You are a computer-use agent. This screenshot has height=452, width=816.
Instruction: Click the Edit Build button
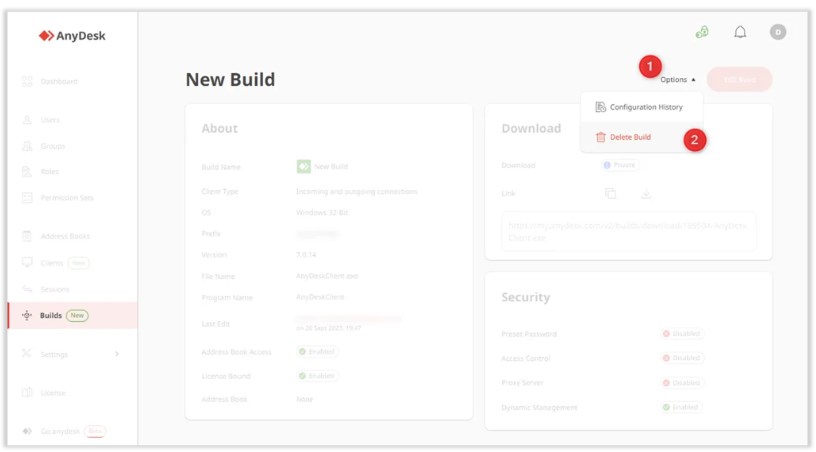coord(740,80)
